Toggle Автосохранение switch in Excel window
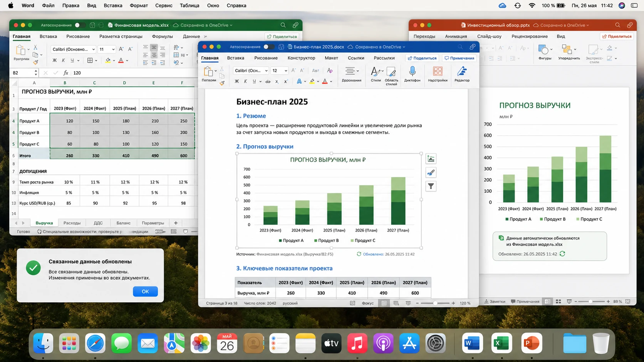This screenshot has width=644, height=362. (x=80, y=25)
